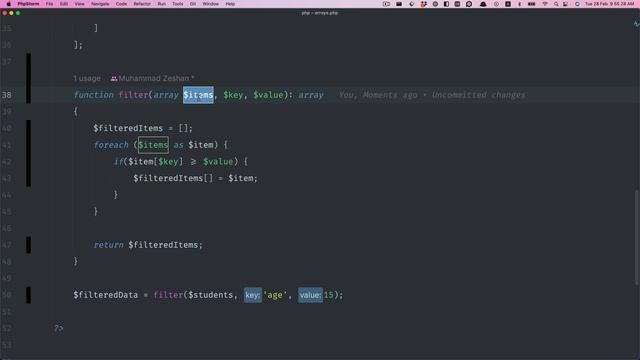Screen dimensions: 640x360
Task: Click '$filteredItems[] = $item;' statement
Action: click(196, 178)
